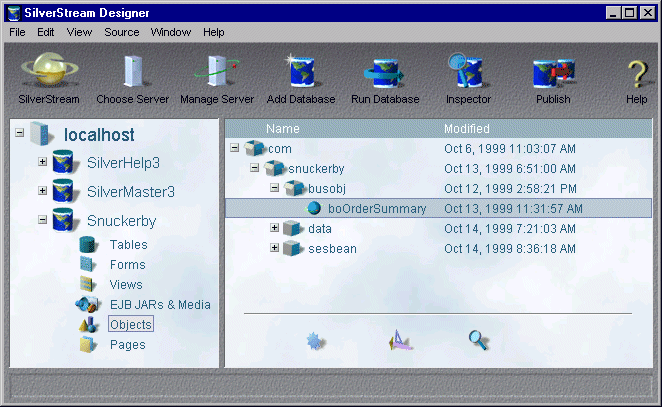Collapse the com package node

234,147
